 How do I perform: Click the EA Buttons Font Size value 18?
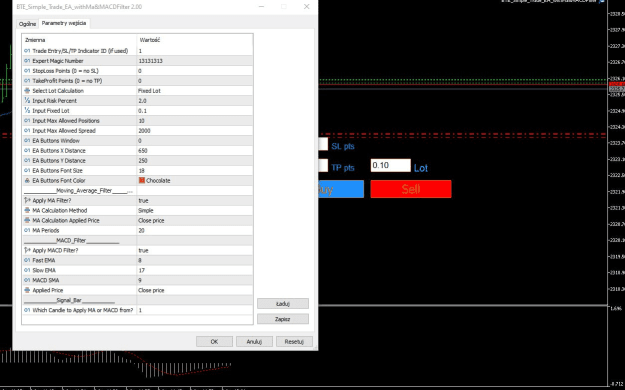[195, 170]
